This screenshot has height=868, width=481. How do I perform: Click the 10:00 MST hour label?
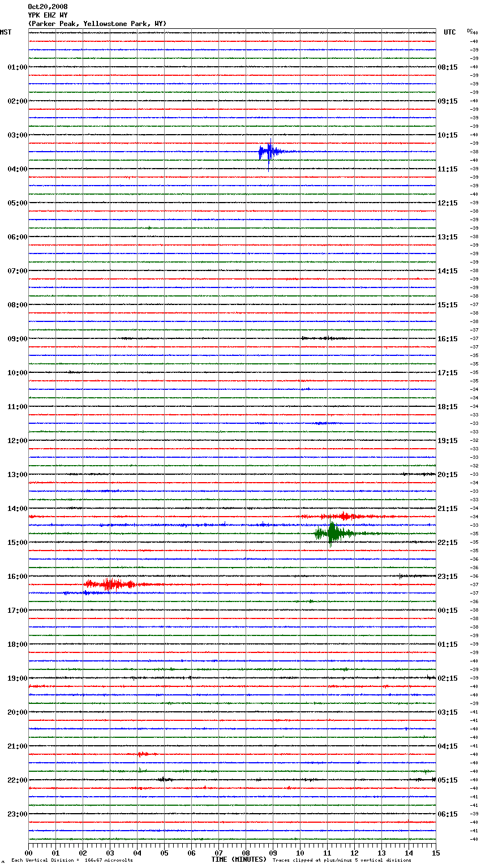pyautogui.click(x=18, y=373)
